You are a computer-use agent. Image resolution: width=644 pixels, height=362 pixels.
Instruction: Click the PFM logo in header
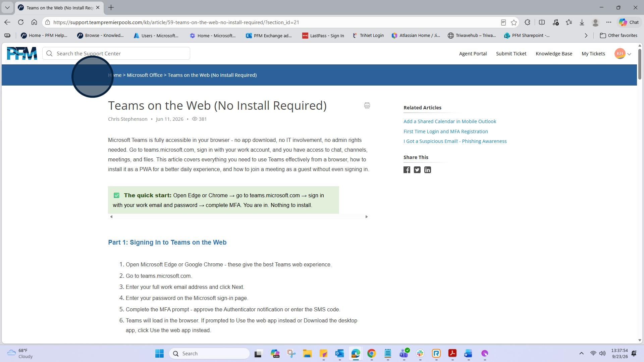coord(22,53)
